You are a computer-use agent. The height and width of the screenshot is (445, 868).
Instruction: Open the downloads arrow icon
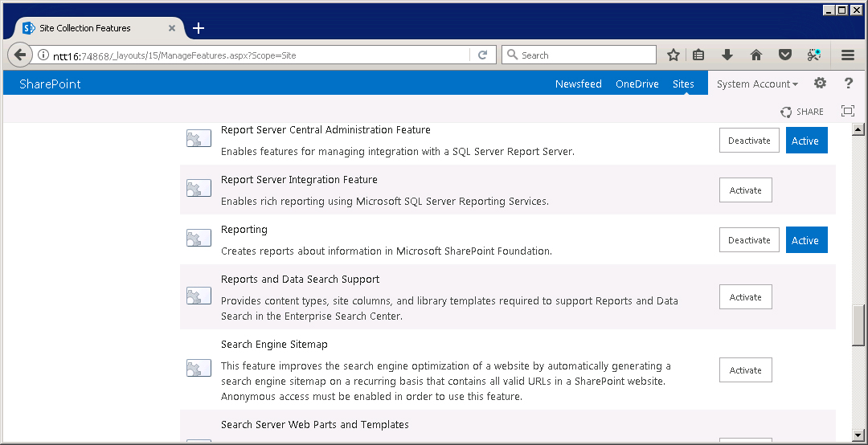(x=727, y=55)
